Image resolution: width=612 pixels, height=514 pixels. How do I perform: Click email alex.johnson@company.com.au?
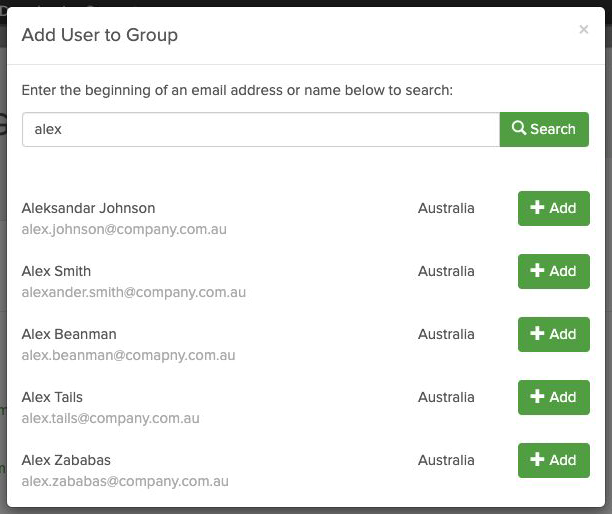click(x=124, y=229)
